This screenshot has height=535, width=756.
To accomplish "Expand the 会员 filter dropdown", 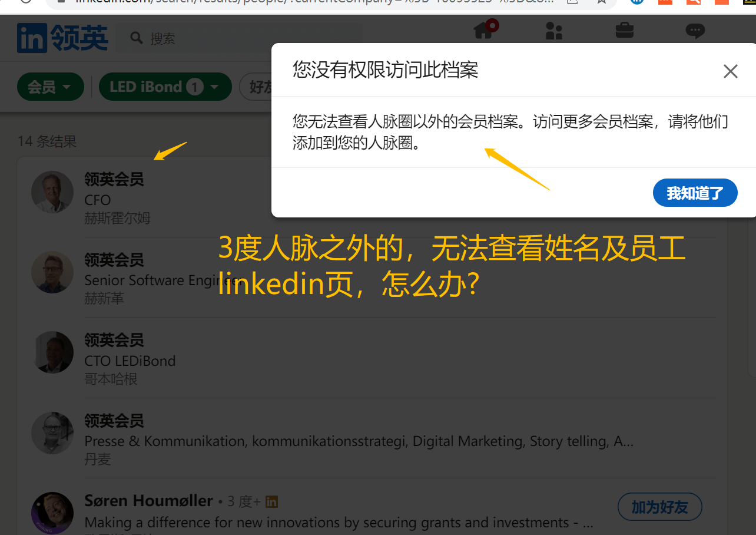I will click(50, 87).
